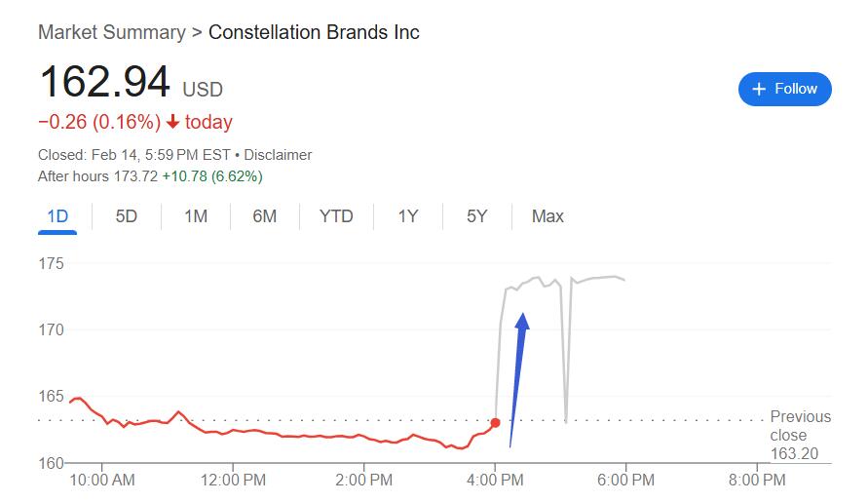Click the blue upward arrow annotation

point(519,380)
